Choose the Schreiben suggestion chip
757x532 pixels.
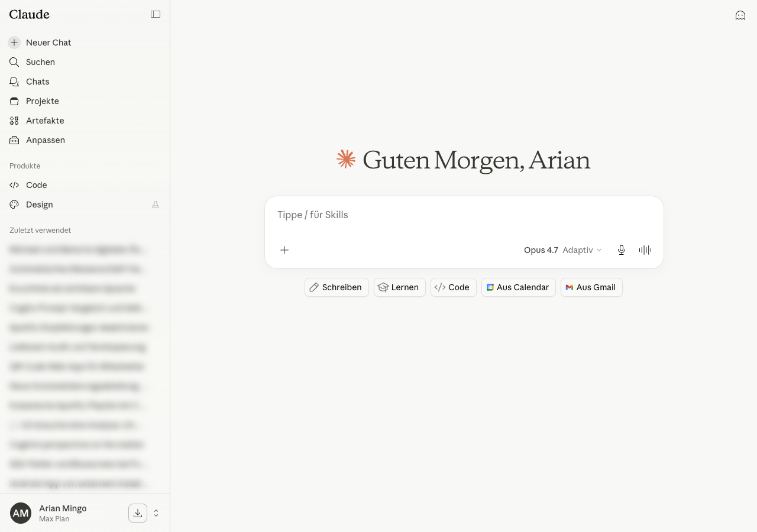coord(337,287)
